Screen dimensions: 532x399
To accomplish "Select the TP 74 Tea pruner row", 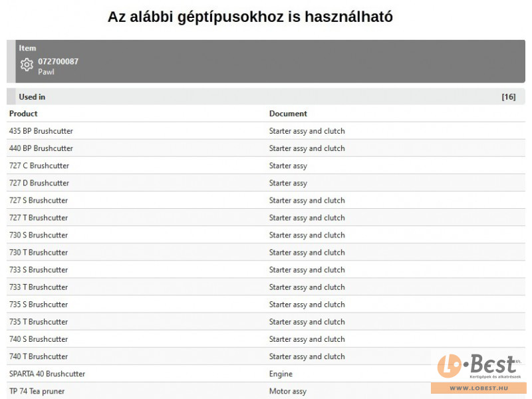I will tap(37, 391).
